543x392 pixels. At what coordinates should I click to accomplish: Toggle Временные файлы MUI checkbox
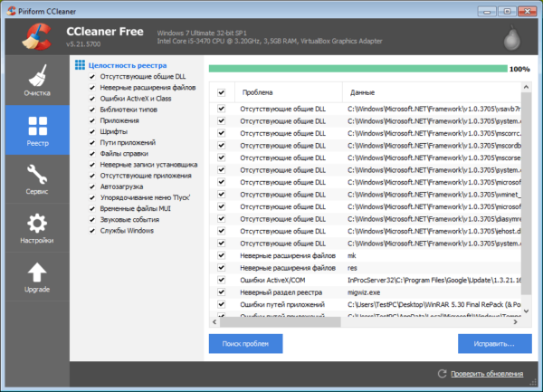pos(92,209)
